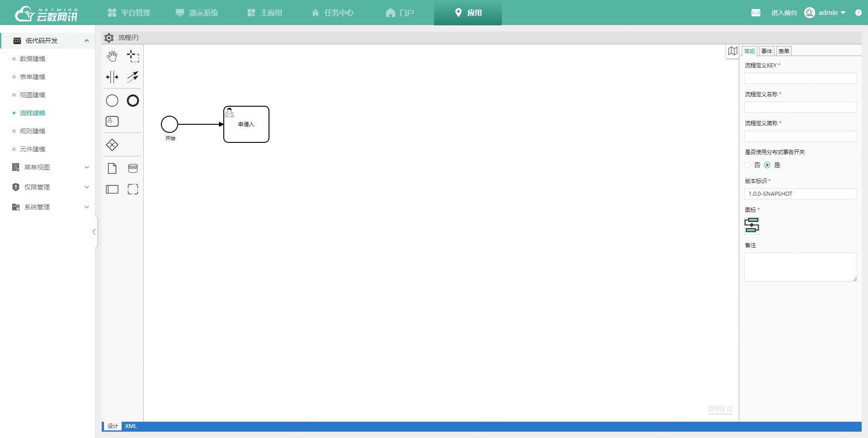This screenshot has width=868, height=438.
Task: Select 是 for distributed transaction switch
Action: (768, 165)
